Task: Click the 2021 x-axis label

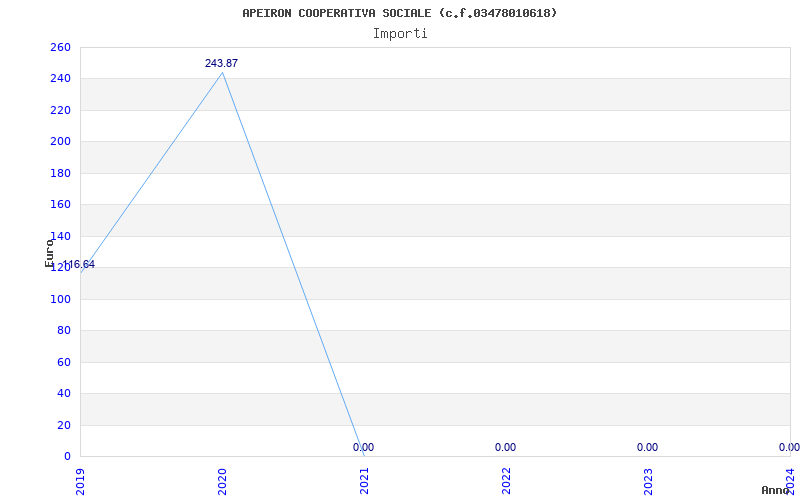Action: [x=364, y=481]
